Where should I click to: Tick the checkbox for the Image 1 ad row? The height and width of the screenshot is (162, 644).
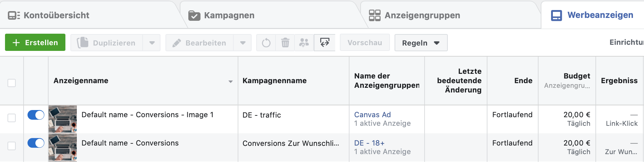[12, 118]
